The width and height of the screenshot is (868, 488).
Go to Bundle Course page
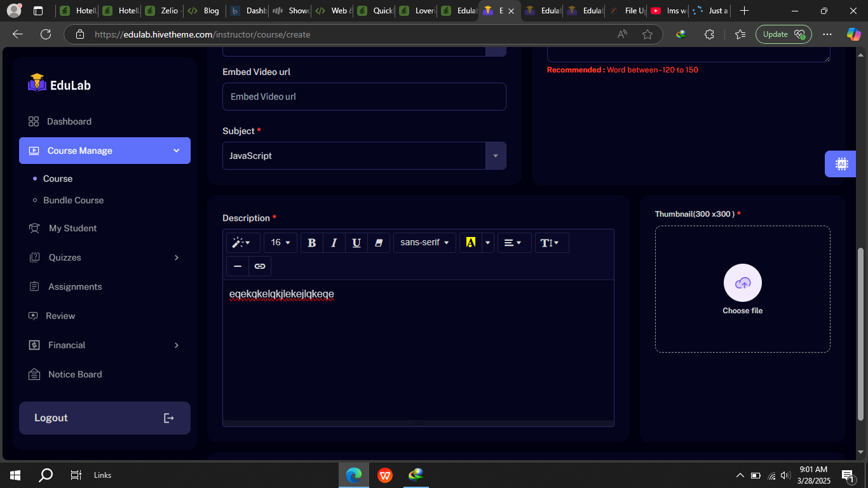click(x=73, y=200)
